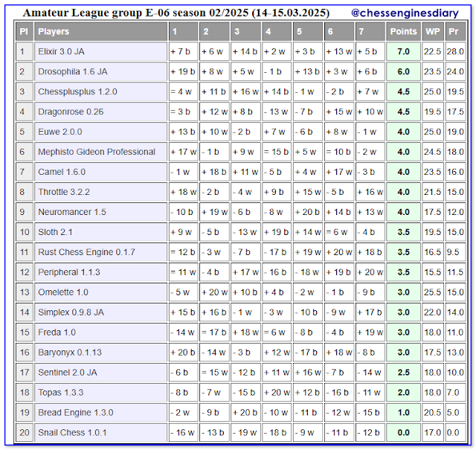Select player Drosophila 1.6 JA
The image size is (476, 450).
(x=101, y=71)
